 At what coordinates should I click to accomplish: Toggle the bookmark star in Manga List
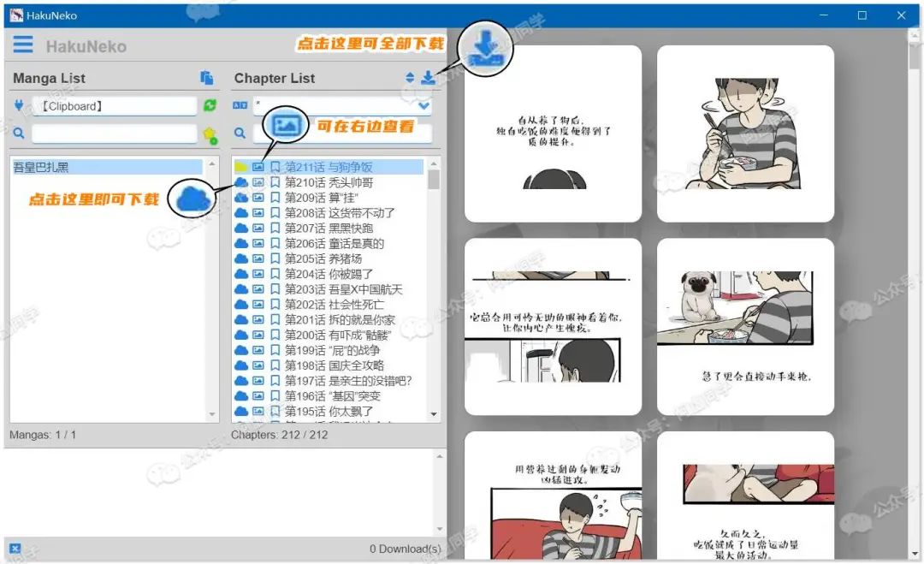(210, 135)
